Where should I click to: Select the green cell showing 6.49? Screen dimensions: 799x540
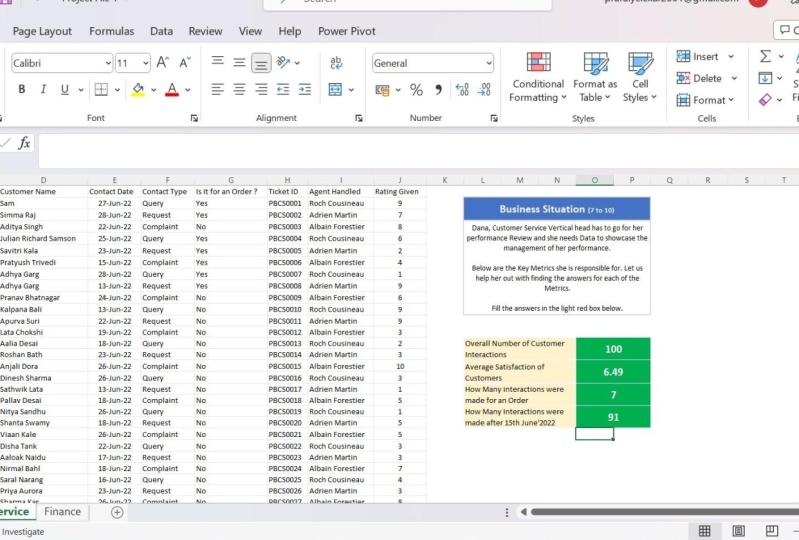(613, 372)
